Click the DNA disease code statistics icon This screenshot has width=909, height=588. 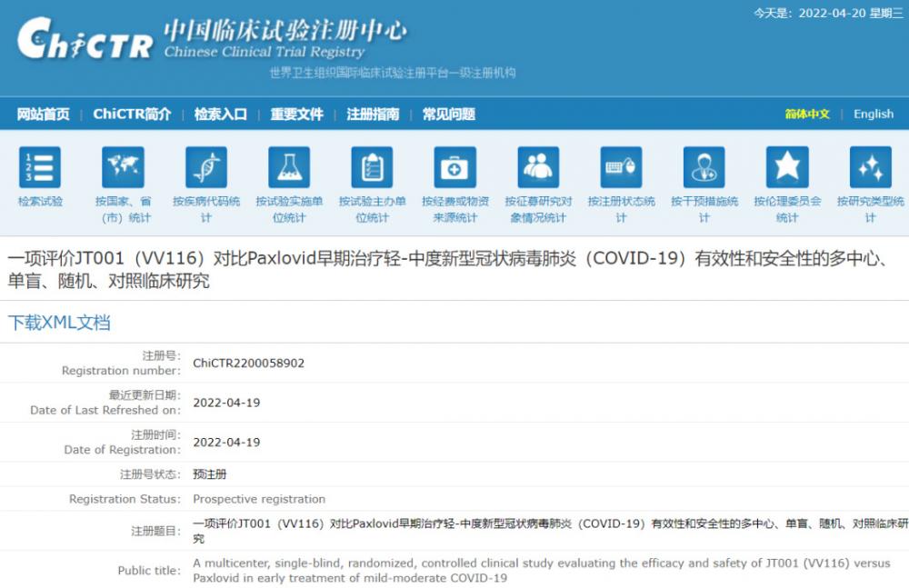(x=205, y=167)
